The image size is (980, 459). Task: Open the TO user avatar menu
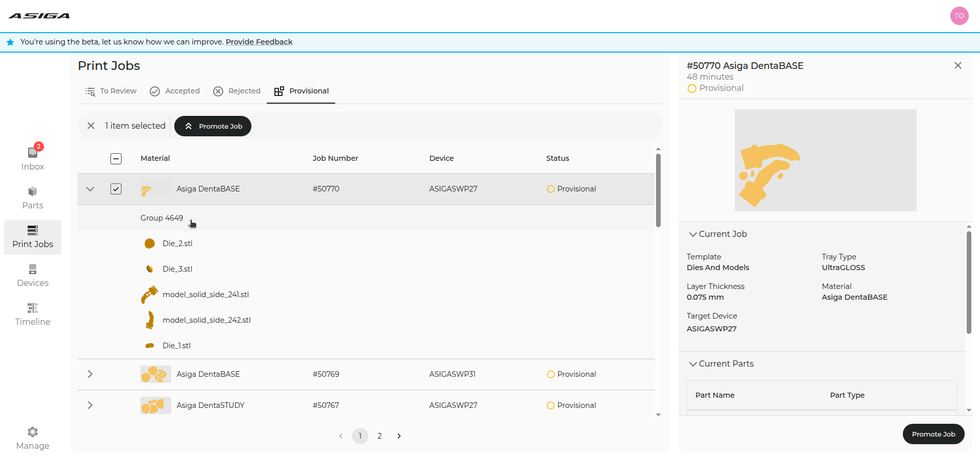(959, 16)
